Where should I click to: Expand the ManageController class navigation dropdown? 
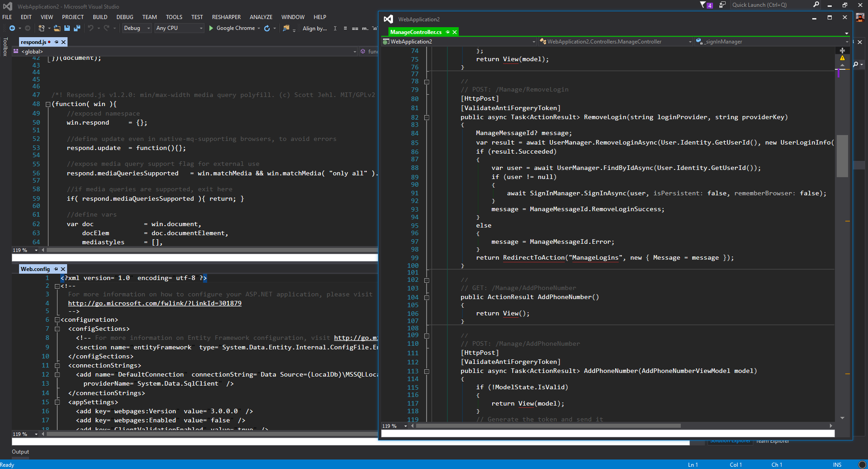click(690, 42)
